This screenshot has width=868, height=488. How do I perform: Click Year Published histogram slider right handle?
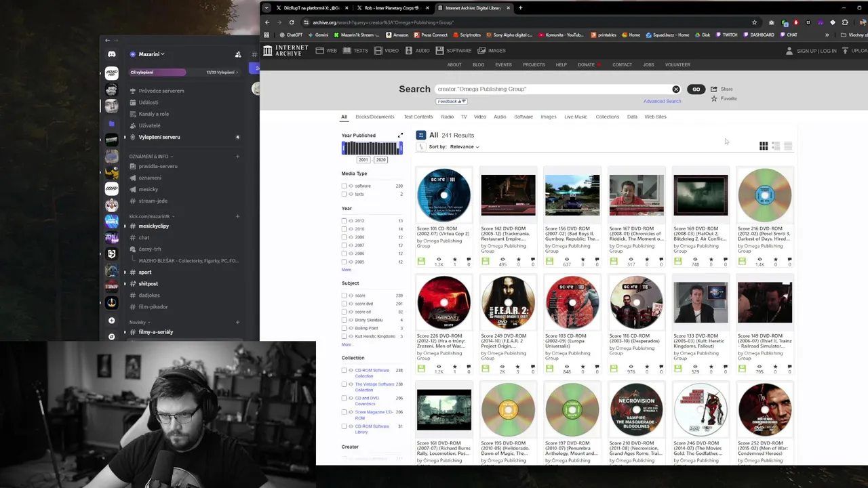[401, 148]
